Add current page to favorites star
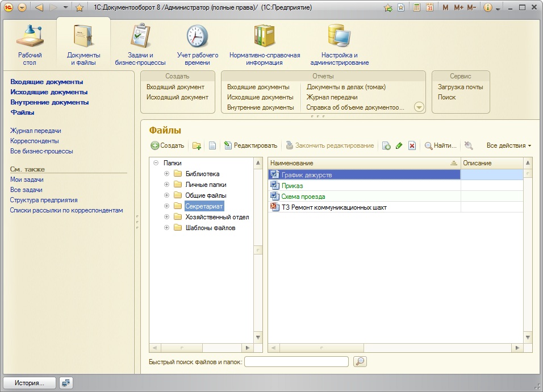This screenshot has width=543, height=392. [x=80, y=8]
